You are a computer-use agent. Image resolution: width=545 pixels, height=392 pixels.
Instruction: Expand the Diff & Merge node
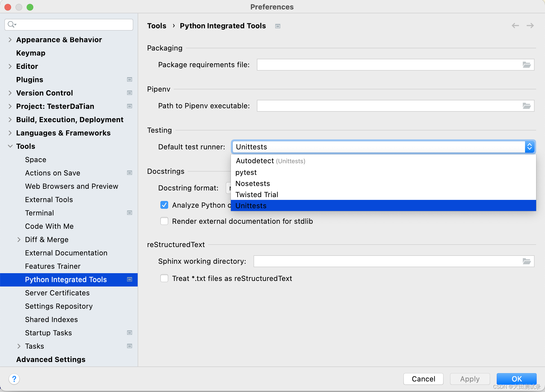[19, 240]
